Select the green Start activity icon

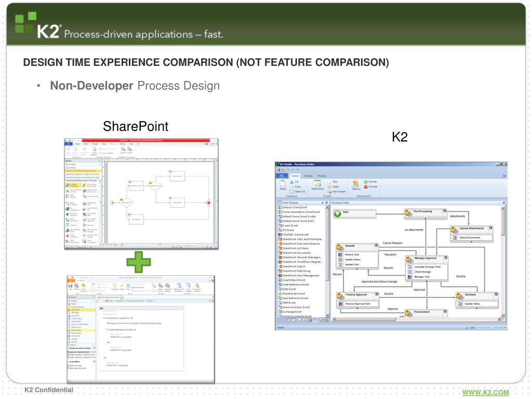coord(338,214)
